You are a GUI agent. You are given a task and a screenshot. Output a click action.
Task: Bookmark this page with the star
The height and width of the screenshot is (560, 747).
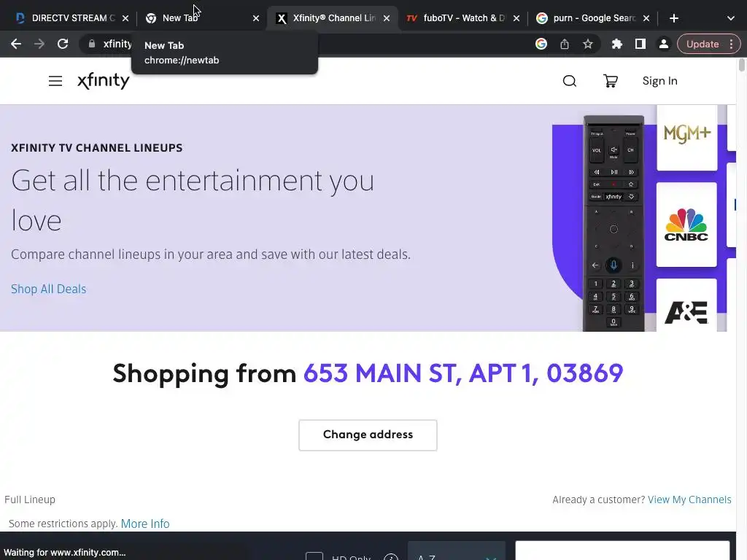(588, 44)
